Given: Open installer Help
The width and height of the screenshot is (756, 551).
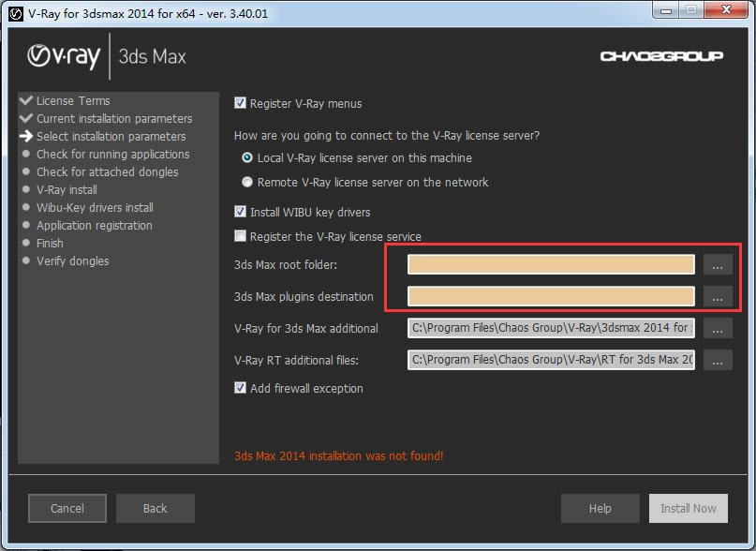Looking at the screenshot, I should click(x=600, y=508).
